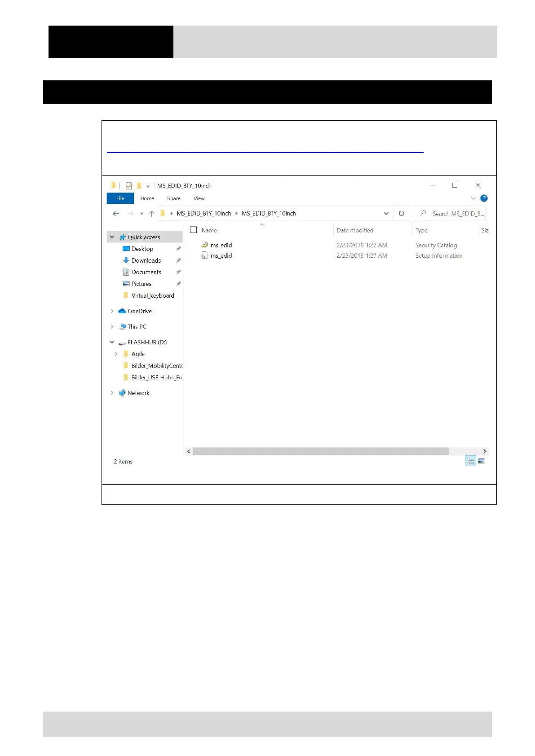
Task: Open the Share ribbon tab
Action: tap(173, 198)
